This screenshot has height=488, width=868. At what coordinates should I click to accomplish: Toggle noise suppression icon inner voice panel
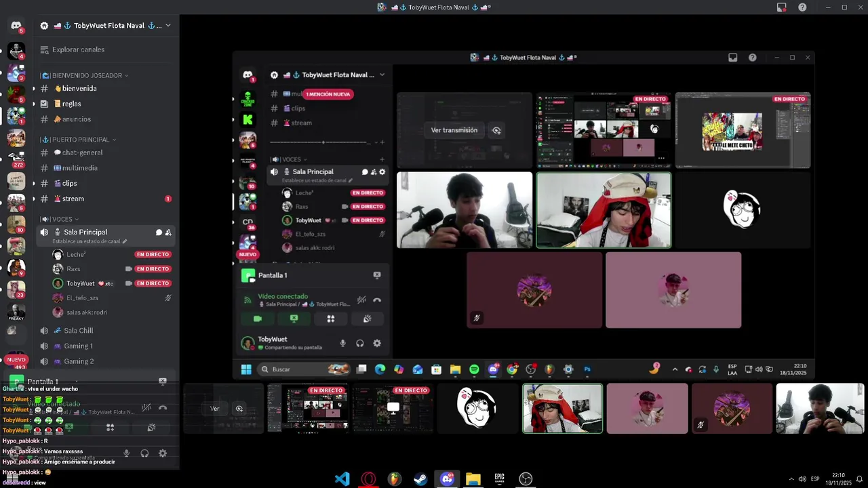[361, 300]
